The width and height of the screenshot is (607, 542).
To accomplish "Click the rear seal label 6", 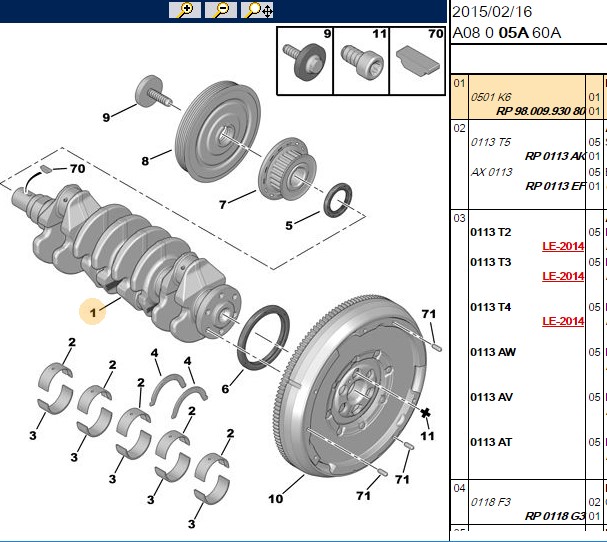I will tap(225, 389).
